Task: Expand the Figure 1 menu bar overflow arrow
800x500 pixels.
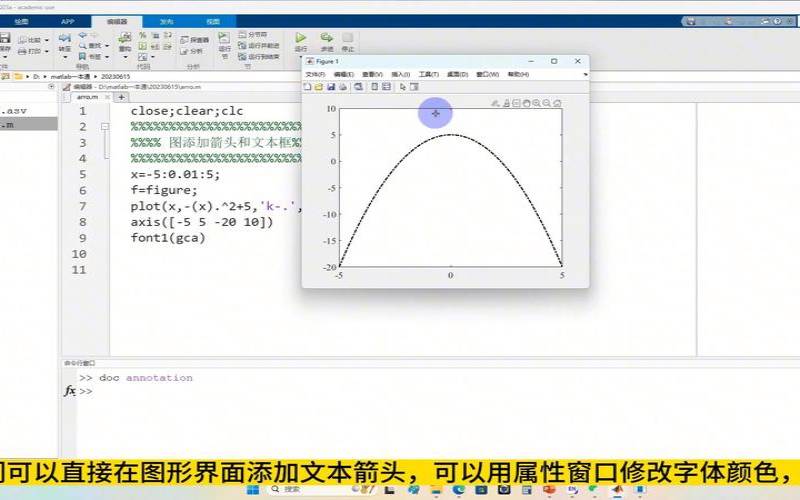Action: coord(585,74)
